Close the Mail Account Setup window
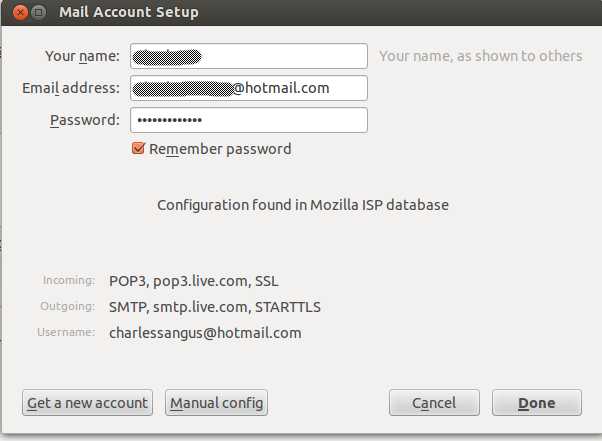 20,13
